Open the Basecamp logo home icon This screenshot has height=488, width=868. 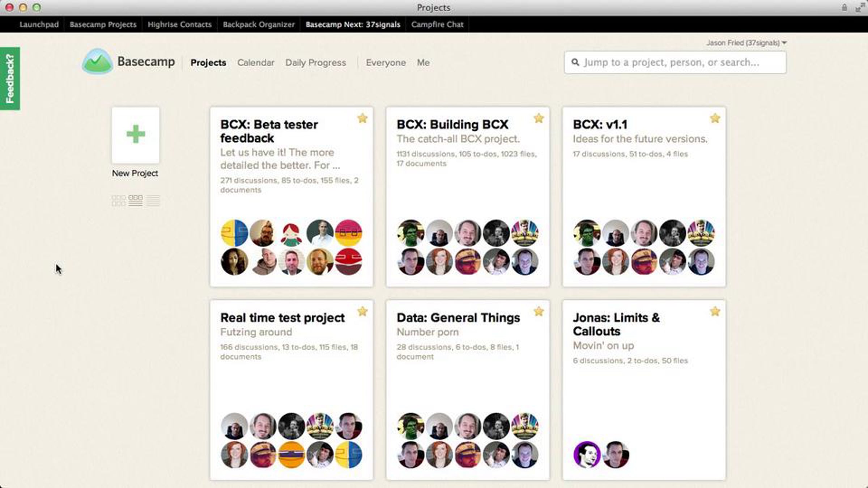click(x=97, y=61)
